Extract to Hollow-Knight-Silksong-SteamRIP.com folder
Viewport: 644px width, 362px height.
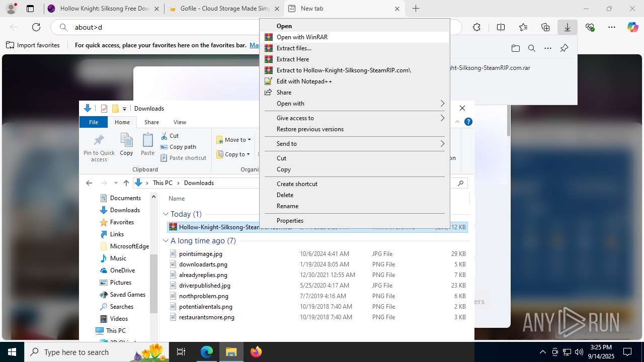click(x=355, y=70)
